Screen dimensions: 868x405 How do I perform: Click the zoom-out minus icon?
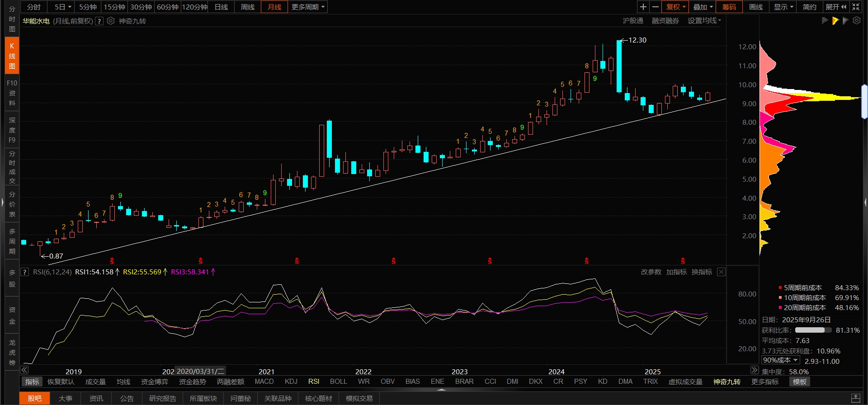(x=655, y=7)
